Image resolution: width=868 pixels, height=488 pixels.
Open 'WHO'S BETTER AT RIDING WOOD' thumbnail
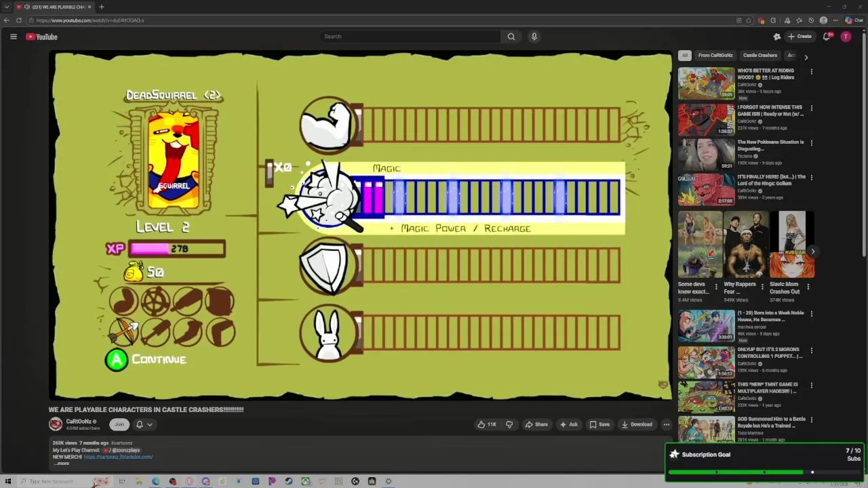[x=706, y=83]
